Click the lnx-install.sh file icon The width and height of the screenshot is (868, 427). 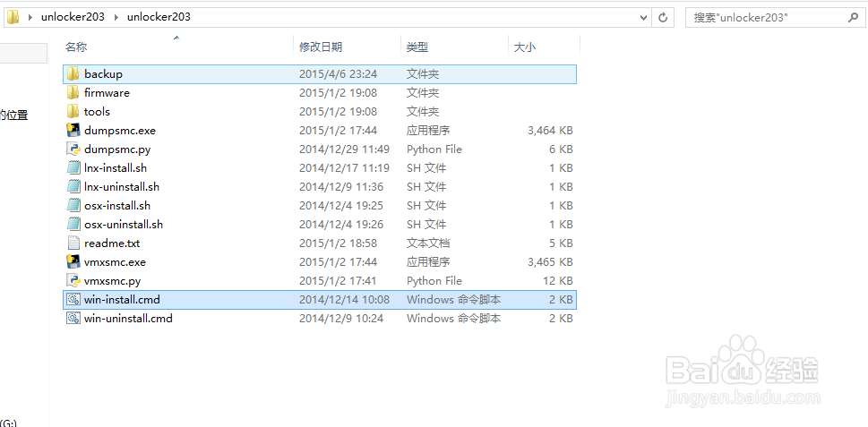tap(73, 167)
